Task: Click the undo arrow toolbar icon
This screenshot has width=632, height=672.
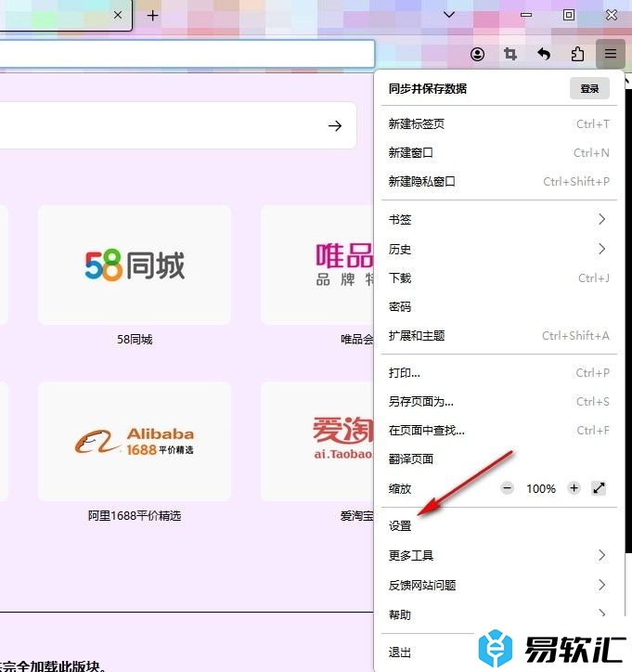Action: pos(544,54)
